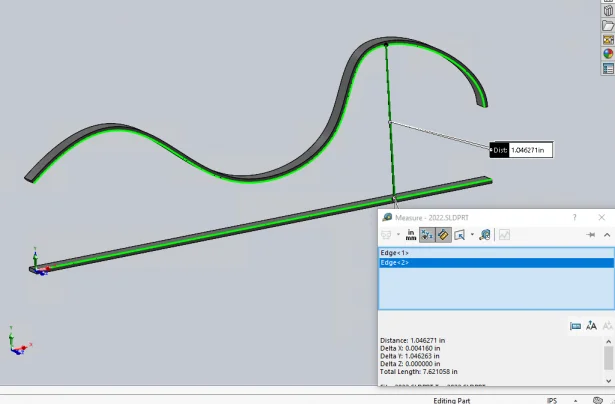Click the Create Sensor graph icon
The image size is (615, 404).
(504, 235)
